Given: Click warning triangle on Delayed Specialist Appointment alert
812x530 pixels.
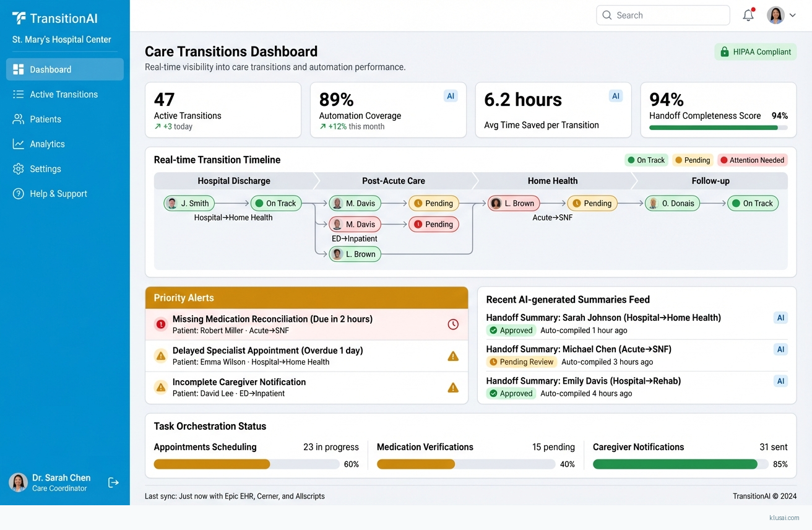Looking at the screenshot, I should 453,356.
